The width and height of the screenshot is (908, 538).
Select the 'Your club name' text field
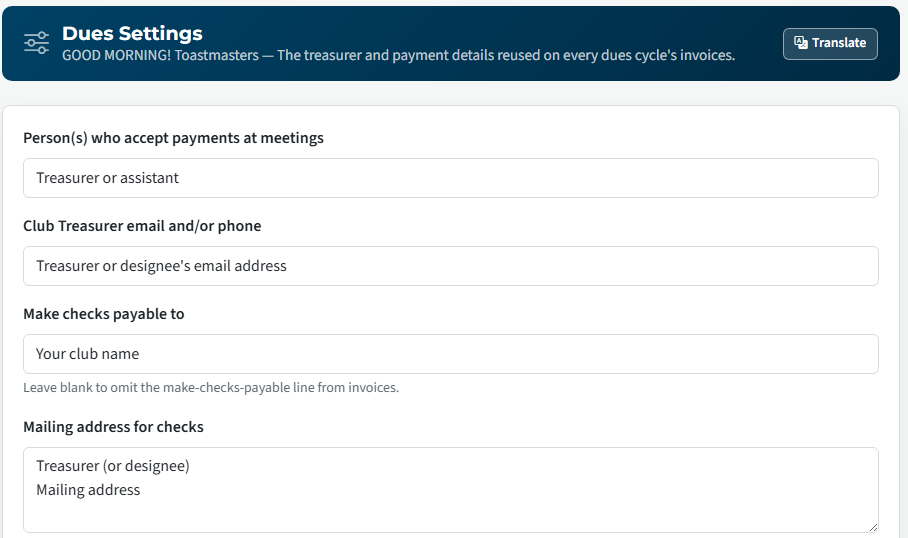point(451,354)
